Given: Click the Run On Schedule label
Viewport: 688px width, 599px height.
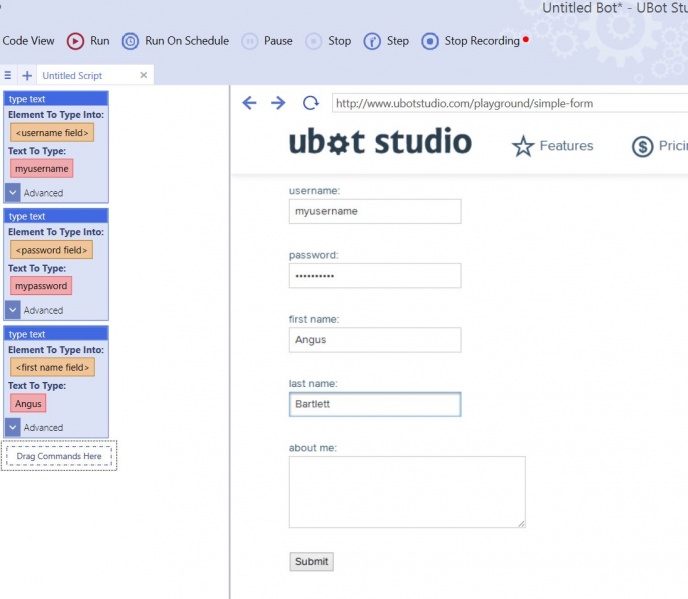Looking at the screenshot, I should point(187,41).
